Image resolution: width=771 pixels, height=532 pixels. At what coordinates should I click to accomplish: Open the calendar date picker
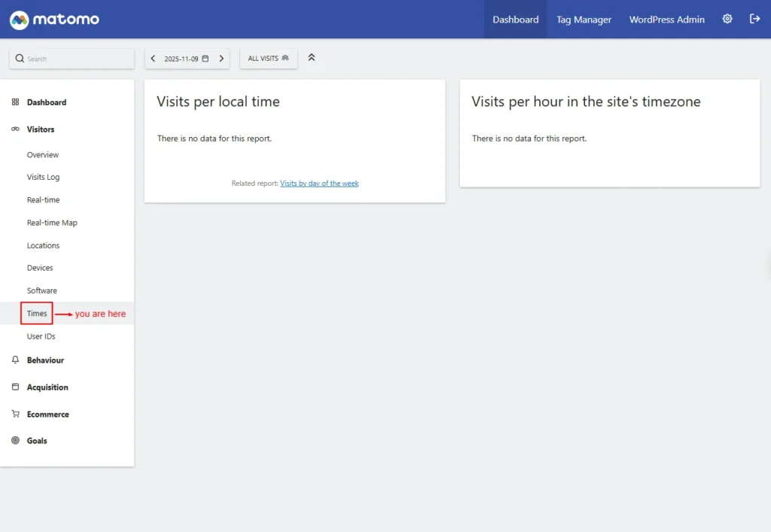187,59
